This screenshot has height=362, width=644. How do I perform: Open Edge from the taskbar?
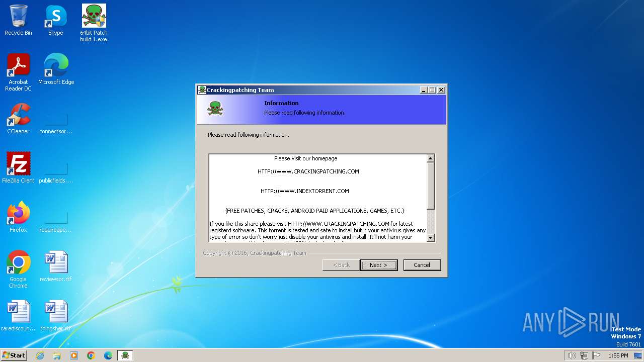[x=108, y=355]
